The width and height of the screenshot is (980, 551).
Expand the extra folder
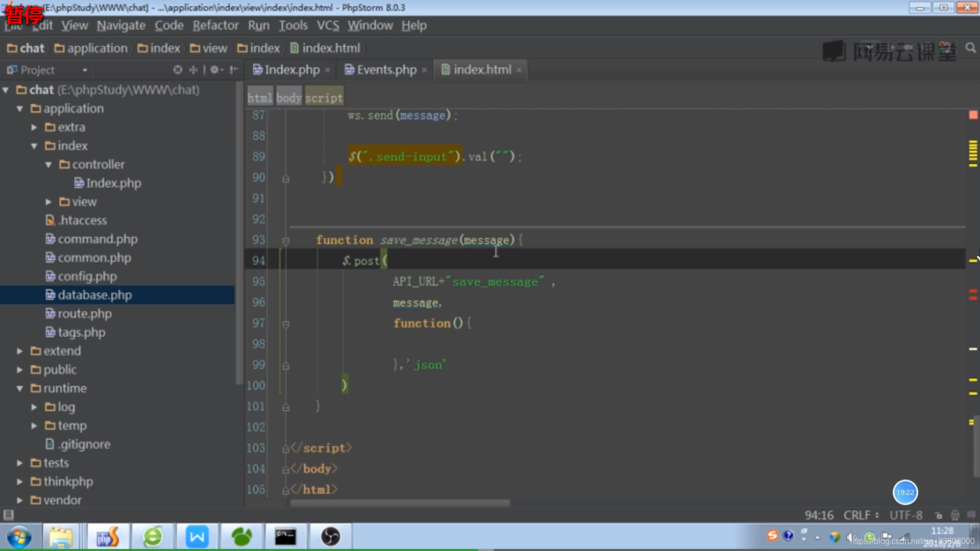(x=34, y=127)
